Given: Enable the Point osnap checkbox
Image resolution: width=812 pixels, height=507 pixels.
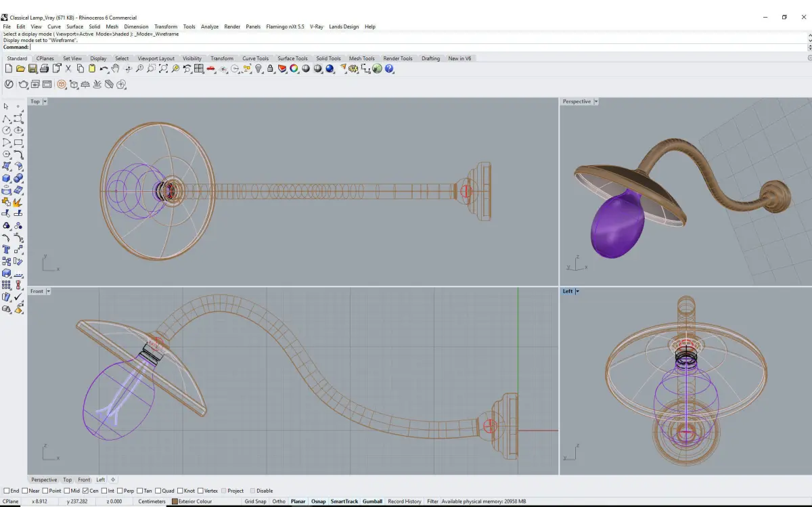Looking at the screenshot, I should (46, 491).
